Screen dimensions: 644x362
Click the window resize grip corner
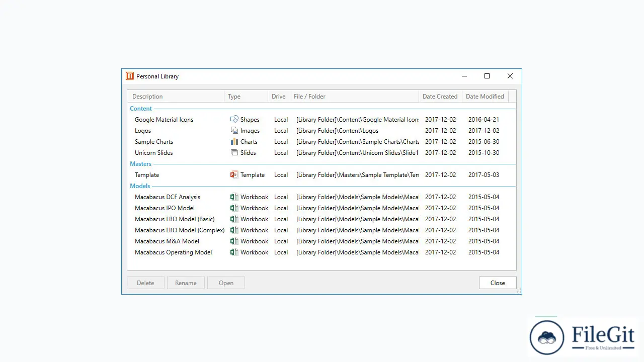[519, 291]
